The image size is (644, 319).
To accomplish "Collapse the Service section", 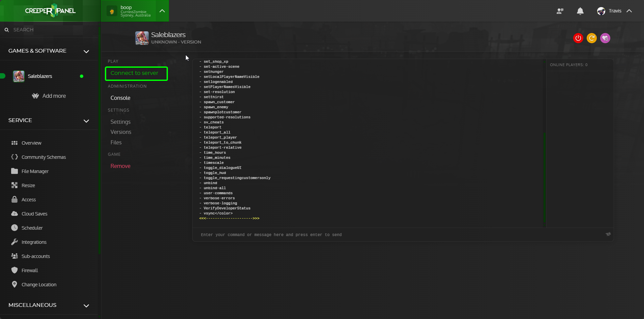I will [x=86, y=121].
